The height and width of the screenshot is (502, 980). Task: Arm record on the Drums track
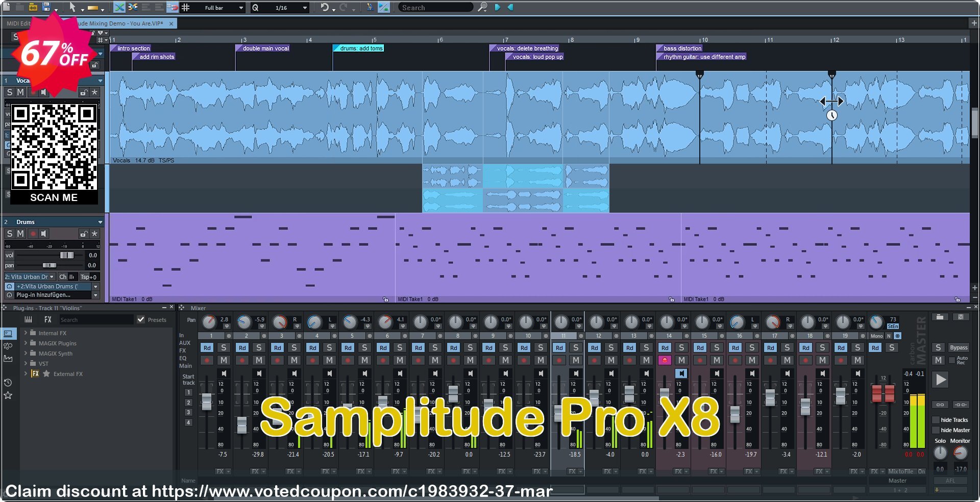(x=33, y=234)
